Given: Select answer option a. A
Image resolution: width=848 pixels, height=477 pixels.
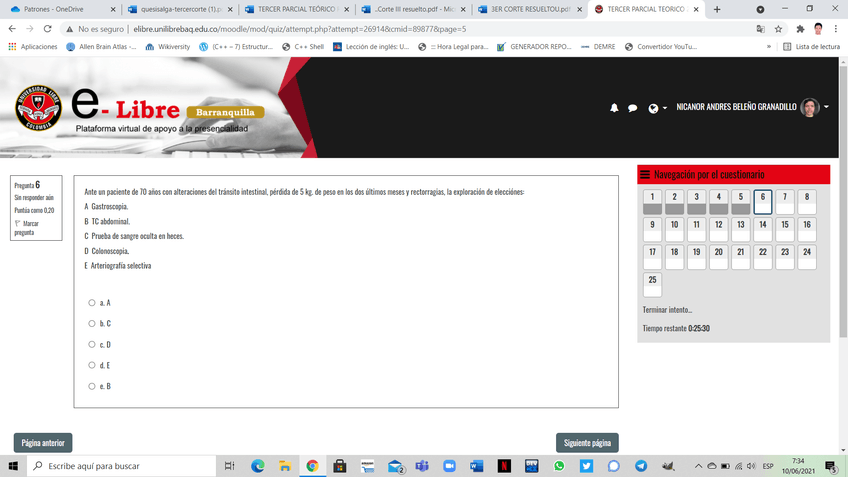Looking at the screenshot, I should [91, 303].
